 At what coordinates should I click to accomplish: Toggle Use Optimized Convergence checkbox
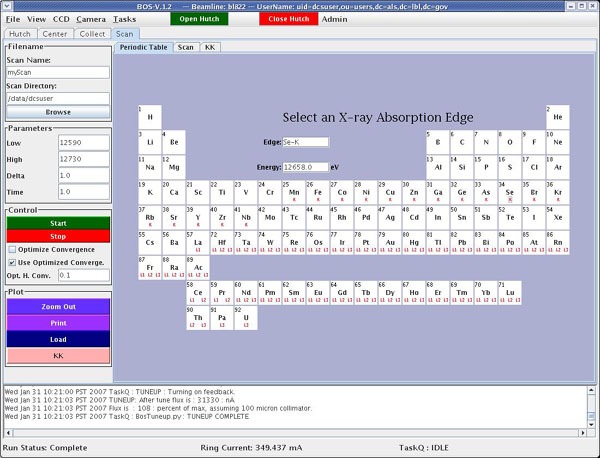pos(11,261)
